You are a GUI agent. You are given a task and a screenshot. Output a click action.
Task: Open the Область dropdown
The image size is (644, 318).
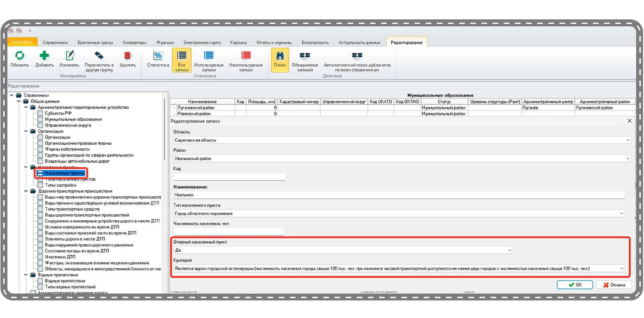pos(628,140)
